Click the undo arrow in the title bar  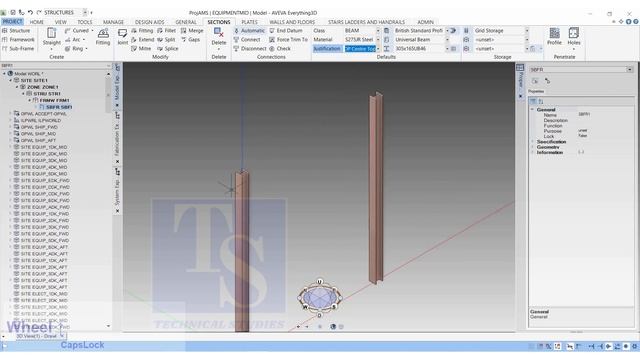tap(30, 13)
